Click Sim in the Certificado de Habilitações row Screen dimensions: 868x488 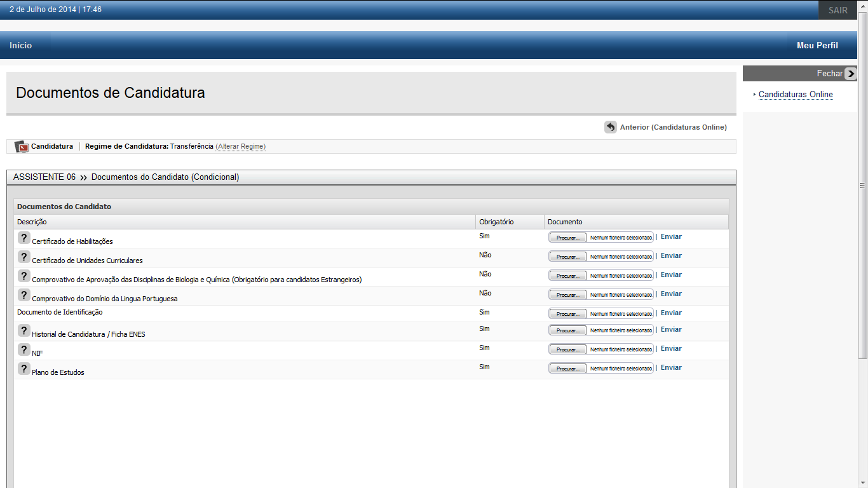point(484,236)
